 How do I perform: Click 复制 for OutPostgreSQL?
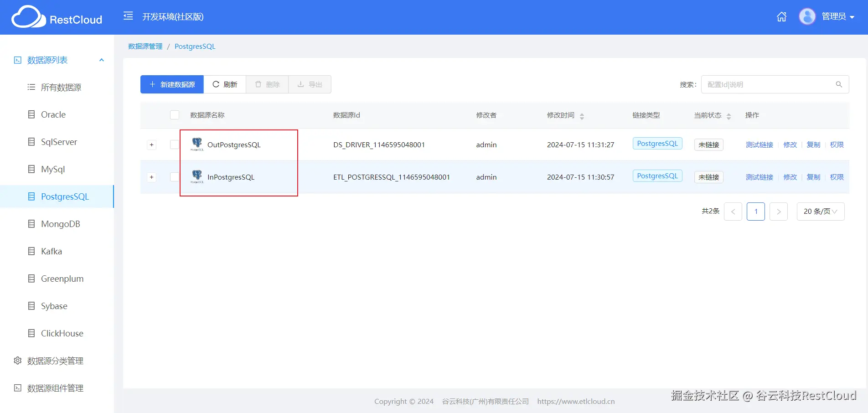pyautogui.click(x=813, y=145)
